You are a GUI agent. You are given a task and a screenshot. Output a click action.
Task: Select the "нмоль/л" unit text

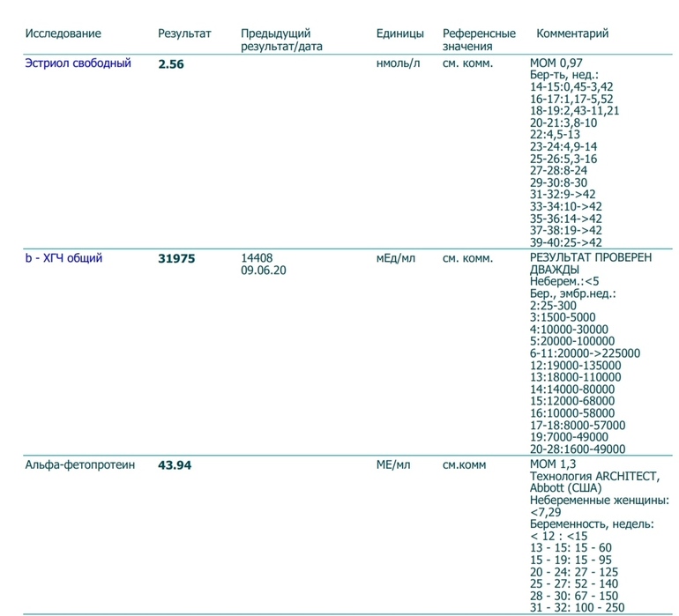399,63
